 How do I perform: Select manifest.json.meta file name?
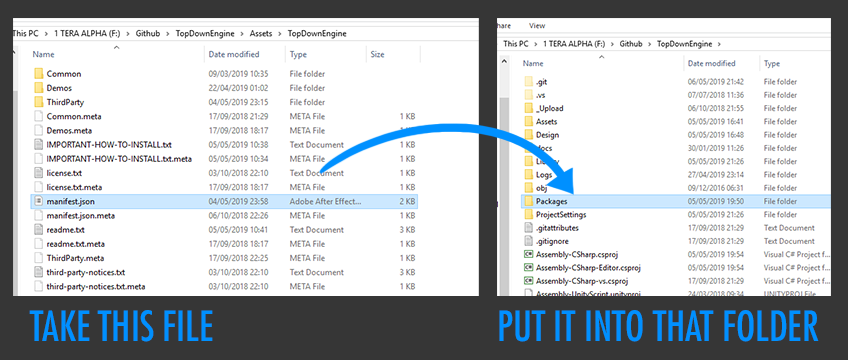[x=80, y=216]
